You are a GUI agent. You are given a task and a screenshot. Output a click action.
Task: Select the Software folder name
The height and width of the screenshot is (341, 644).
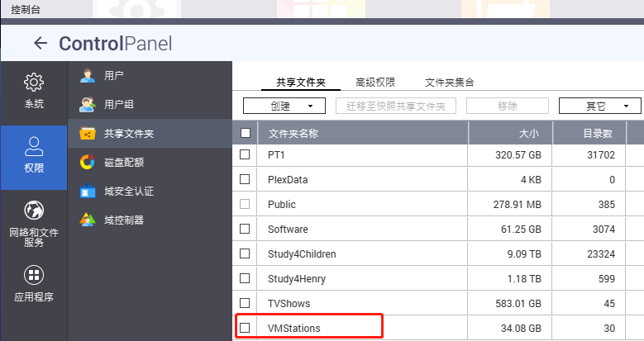288,229
